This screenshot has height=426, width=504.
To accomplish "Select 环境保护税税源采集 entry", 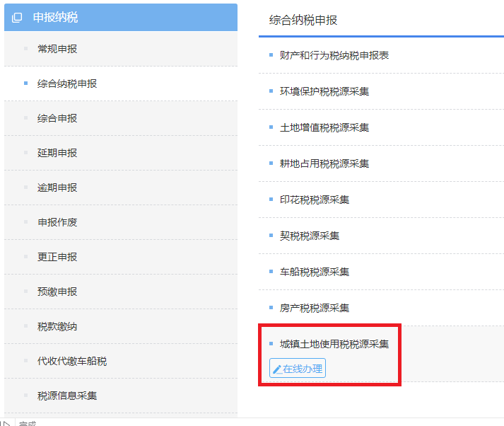I will tap(324, 91).
